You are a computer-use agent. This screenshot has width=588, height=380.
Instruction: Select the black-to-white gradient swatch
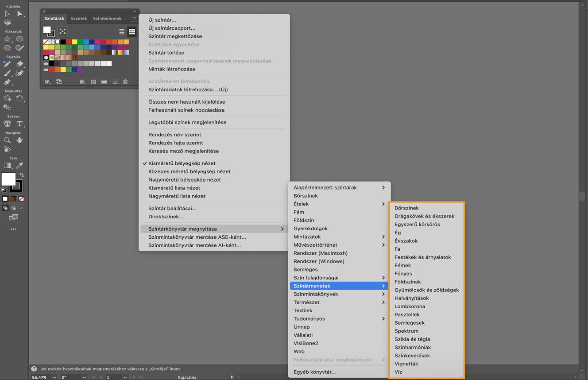115,52
